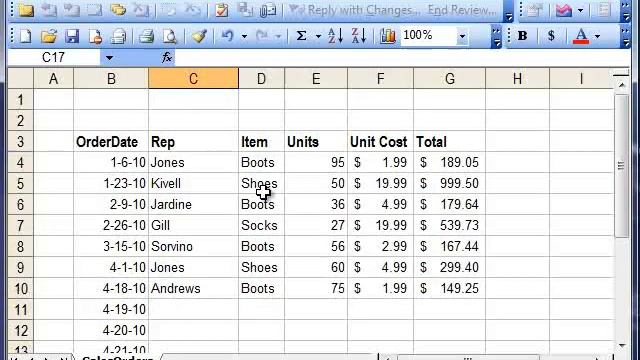Click the AutoSum sigma icon
This screenshot has width=640, height=360.
coord(302,36)
